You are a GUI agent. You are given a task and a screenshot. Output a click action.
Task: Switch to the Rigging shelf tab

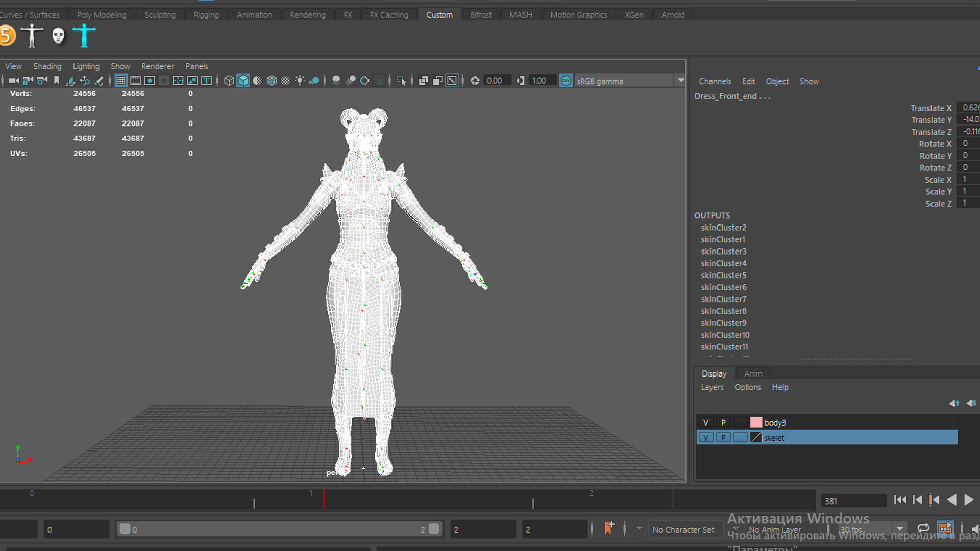click(206, 15)
